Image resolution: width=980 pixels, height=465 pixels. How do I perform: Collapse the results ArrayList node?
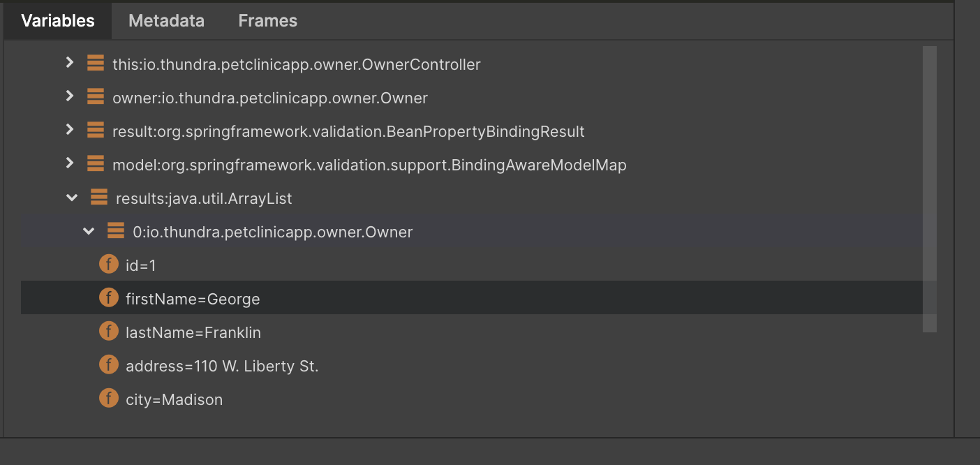point(72,198)
